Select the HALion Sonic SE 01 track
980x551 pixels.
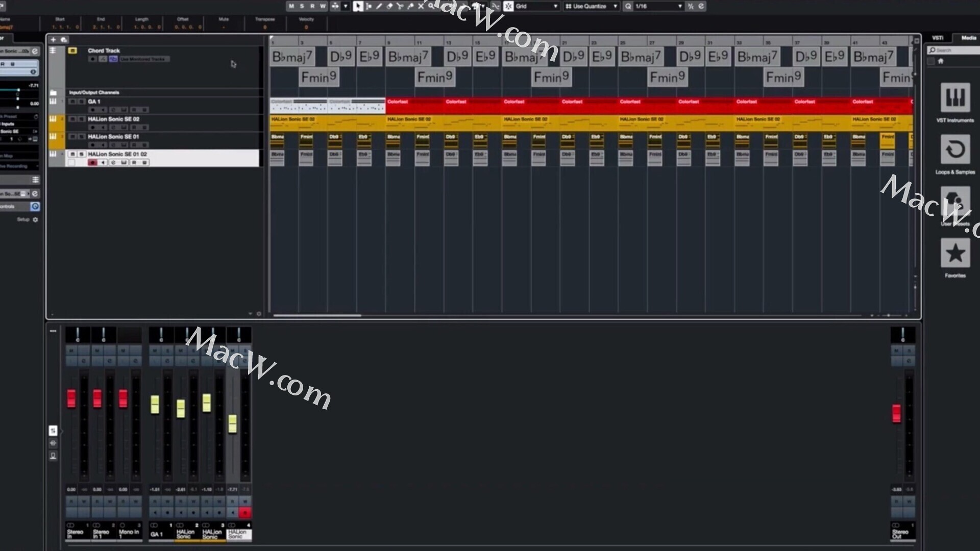pyautogui.click(x=113, y=137)
